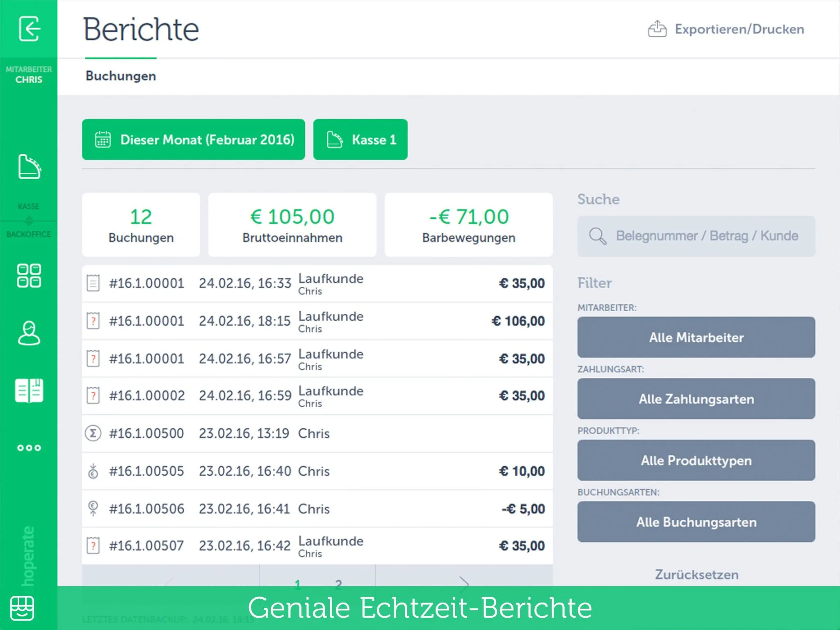Open the Dieser Monat (Februar 2016) date picker
Screen dimensions: 840x630
[194, 139]
